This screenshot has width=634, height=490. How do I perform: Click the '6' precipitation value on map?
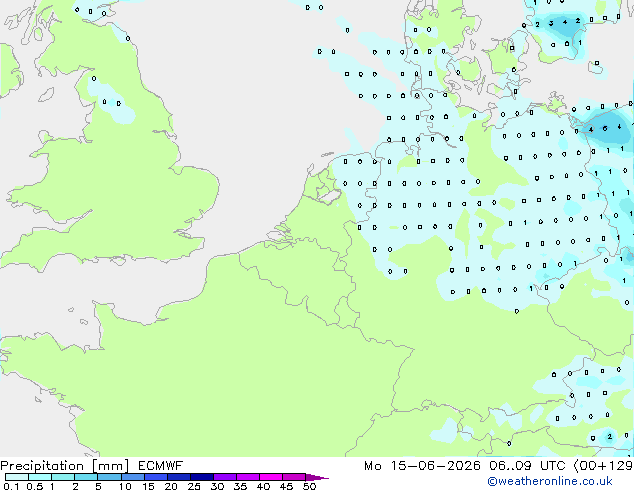click(x=605, y=129)
